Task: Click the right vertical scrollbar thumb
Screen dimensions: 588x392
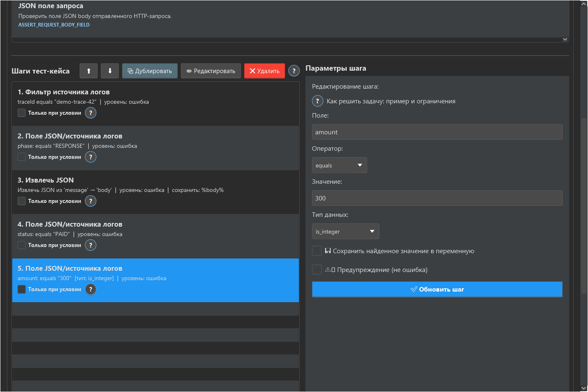Action: [x=584, y=206]
